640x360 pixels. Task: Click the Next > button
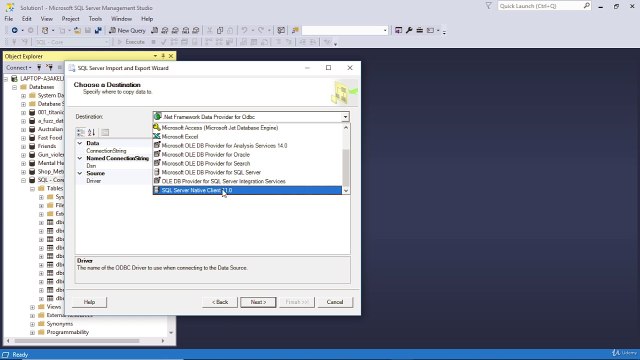click(x=258, y=302)
